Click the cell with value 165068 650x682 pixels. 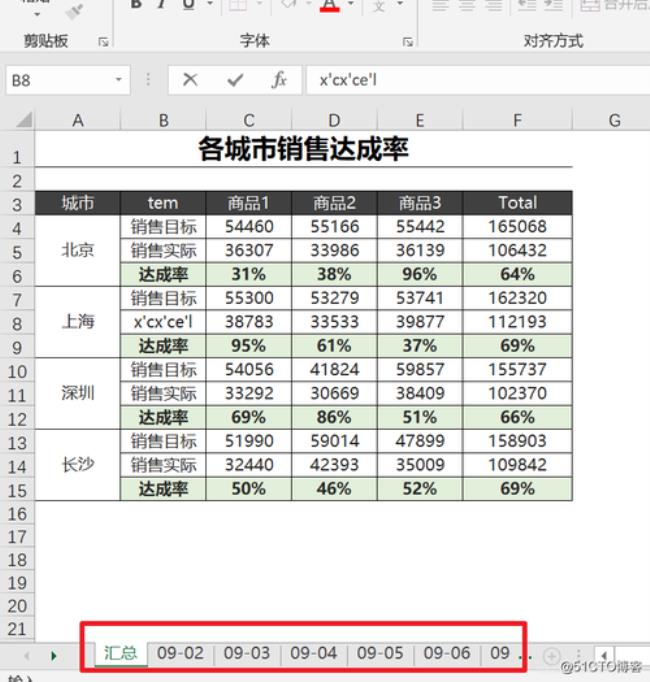click(x=517, y=227)
